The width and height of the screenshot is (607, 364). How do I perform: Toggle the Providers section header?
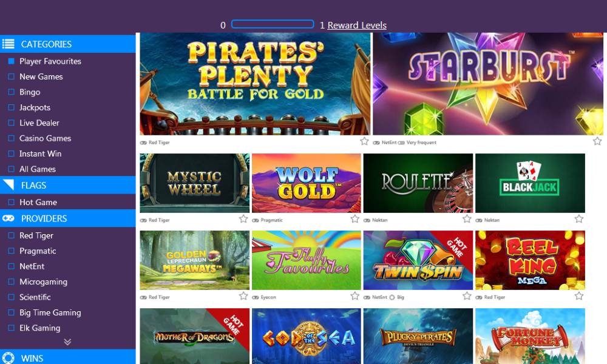click(68, 218)
